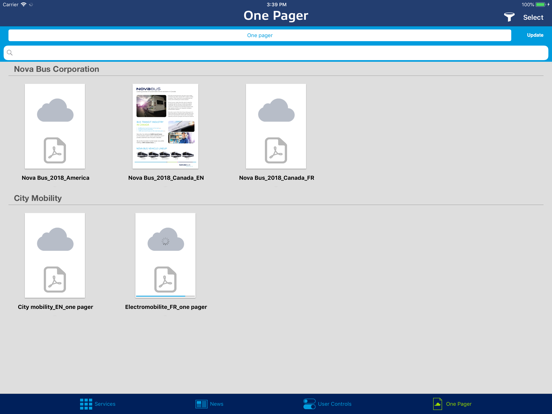Select the Nova Bus_2018_America label

[x=55, y=178]
